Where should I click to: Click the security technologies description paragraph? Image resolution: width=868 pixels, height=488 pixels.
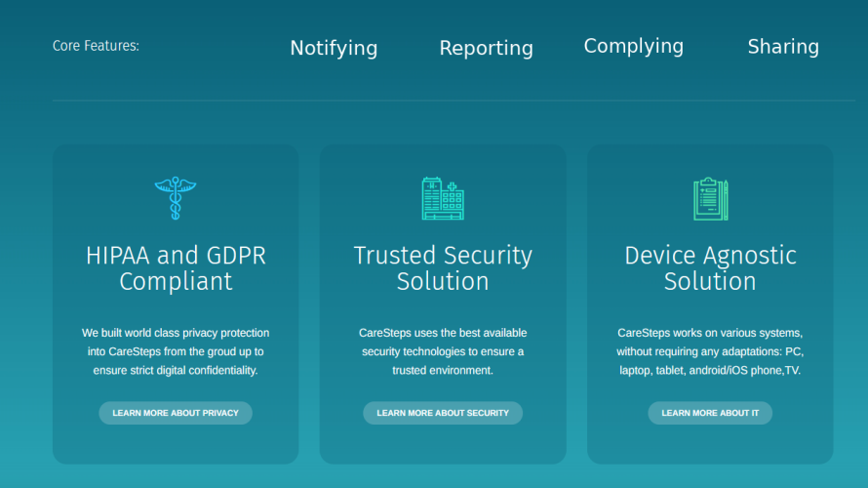pos(443,351)
